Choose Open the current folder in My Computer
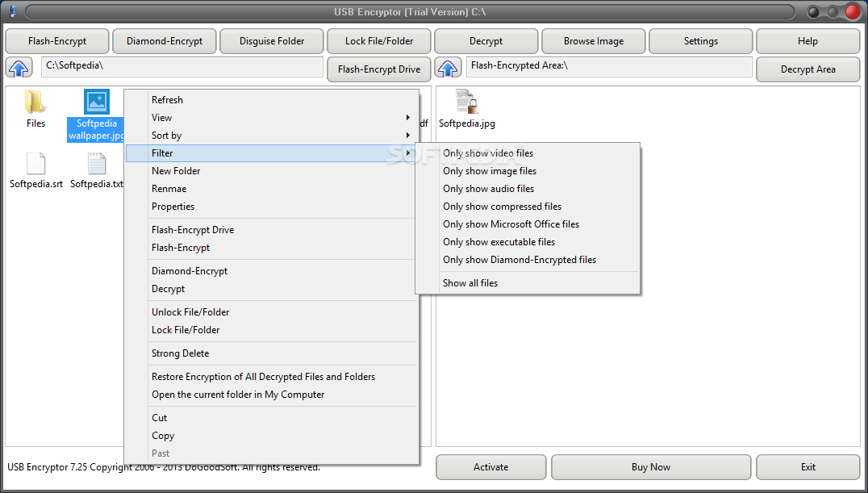Viewport: 868px width, 493px height. [x=271, y=394]
